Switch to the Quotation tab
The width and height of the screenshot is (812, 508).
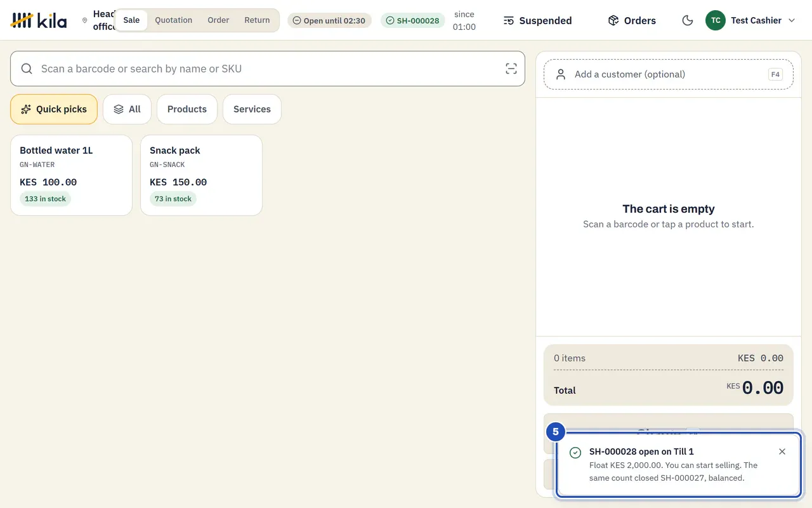coord(174,20)
